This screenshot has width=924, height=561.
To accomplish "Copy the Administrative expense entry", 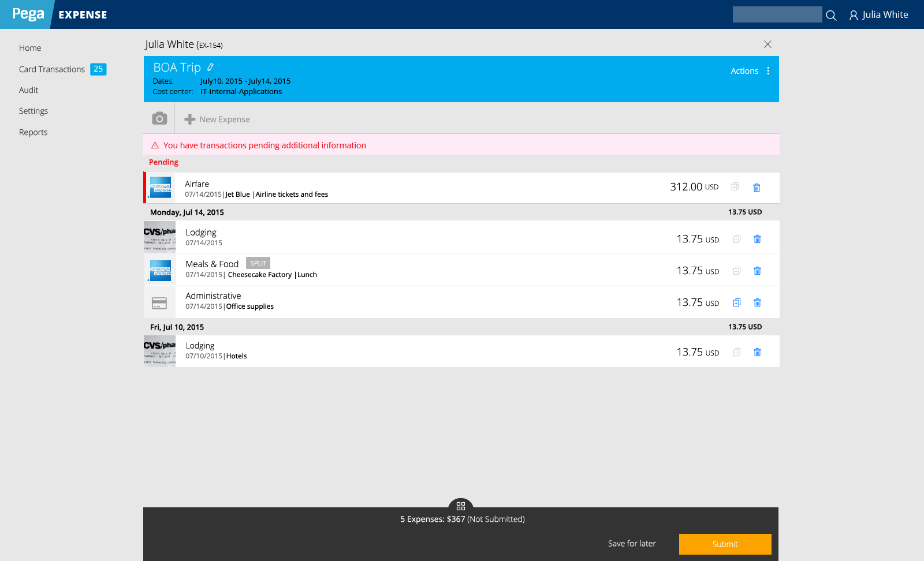I will 736,303.
